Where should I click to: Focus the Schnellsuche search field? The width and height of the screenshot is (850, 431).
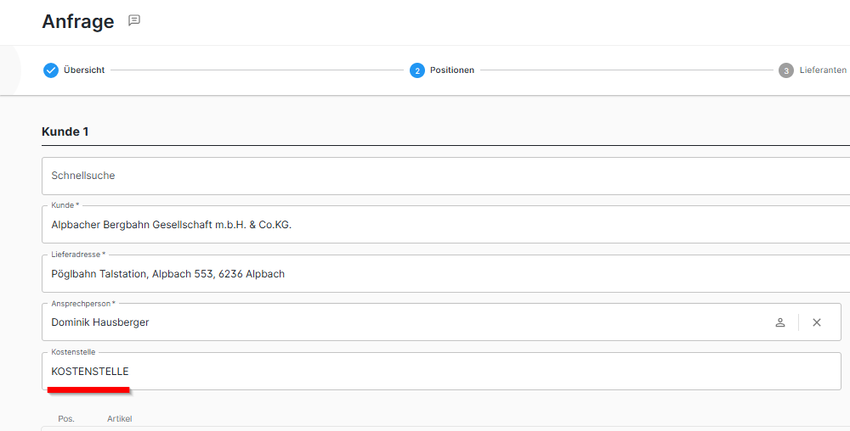[440, 176]
